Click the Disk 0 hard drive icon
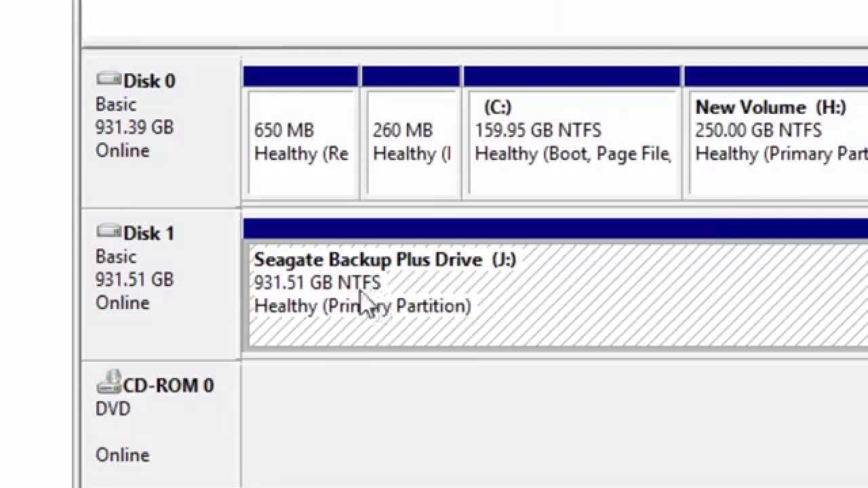868x488 pixels. coord(108,80)
